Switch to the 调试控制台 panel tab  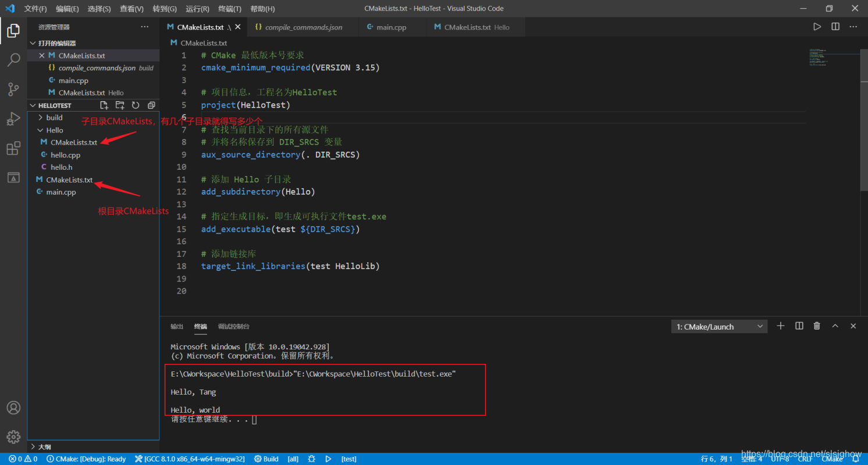[x=233, y=327]
